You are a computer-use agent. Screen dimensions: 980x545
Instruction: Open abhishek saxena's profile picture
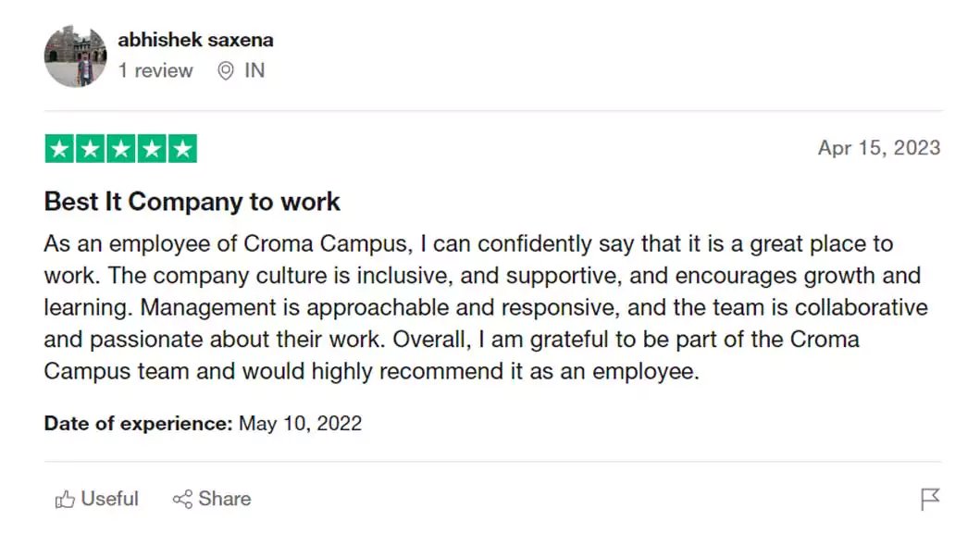(x=75, y=56)
